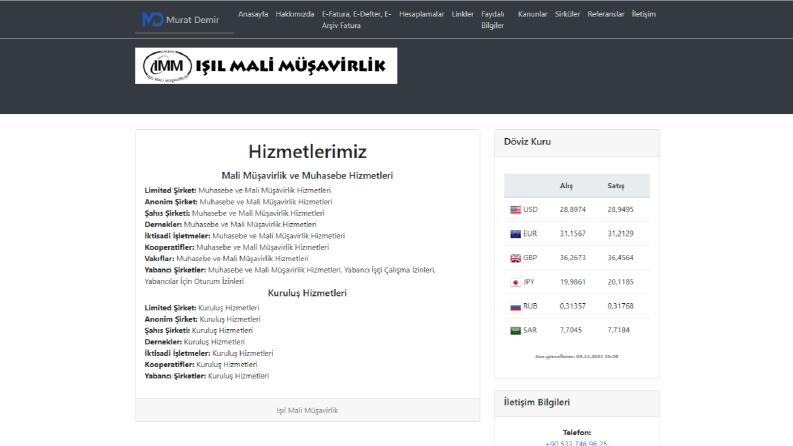Viewport: 793px width, 446px height.
Task: Click GBP selling rate 36,4564
Action: pos(621,257)
